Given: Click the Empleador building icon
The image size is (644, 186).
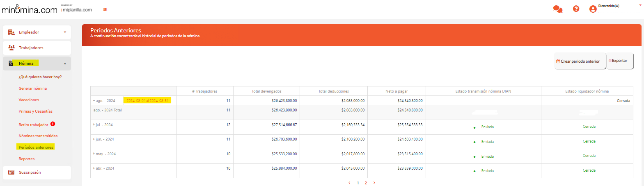Looking at the screenshot, I should pos(11,32).
